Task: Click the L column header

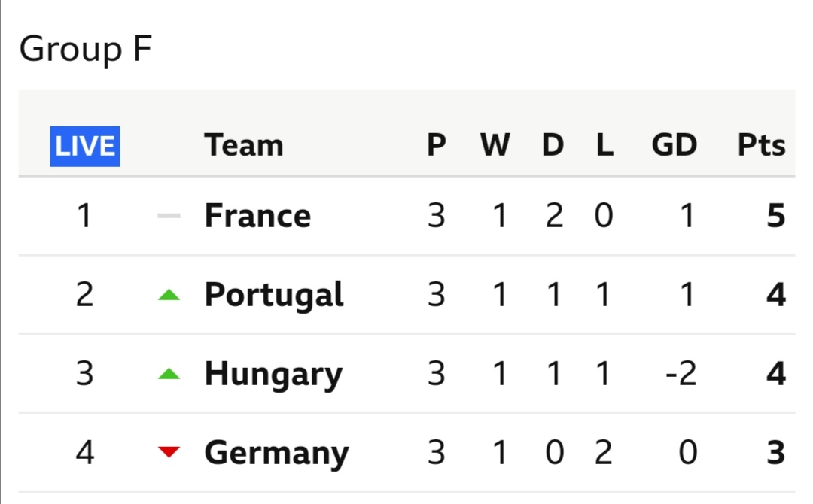Action: point(604,145)
